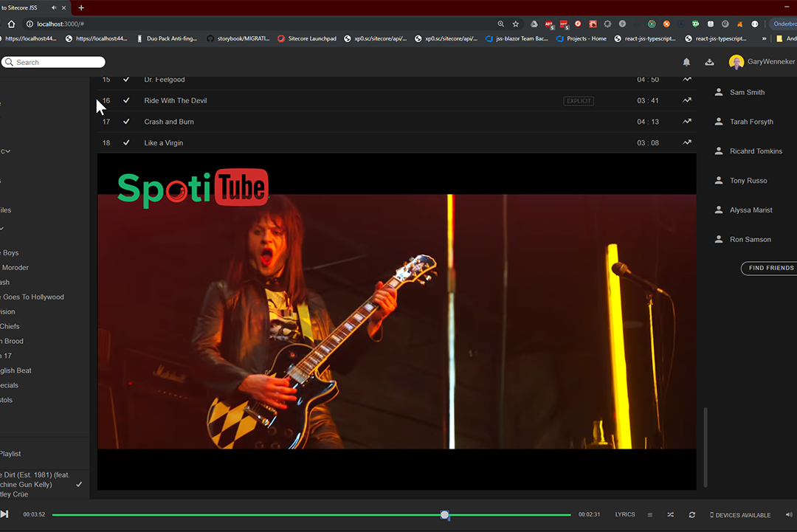Open a new browser tab

(81, 7)
